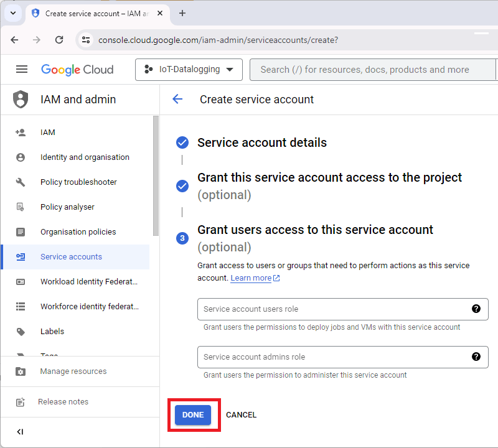Open the Labels page

[x=52, y=331]
